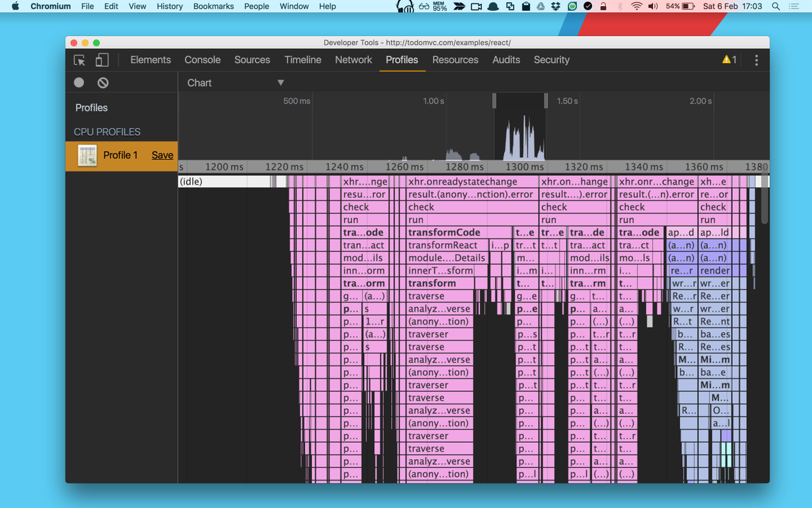Open Notification Center icon
The image size is (812, 508).
click(x=794, y=6)
